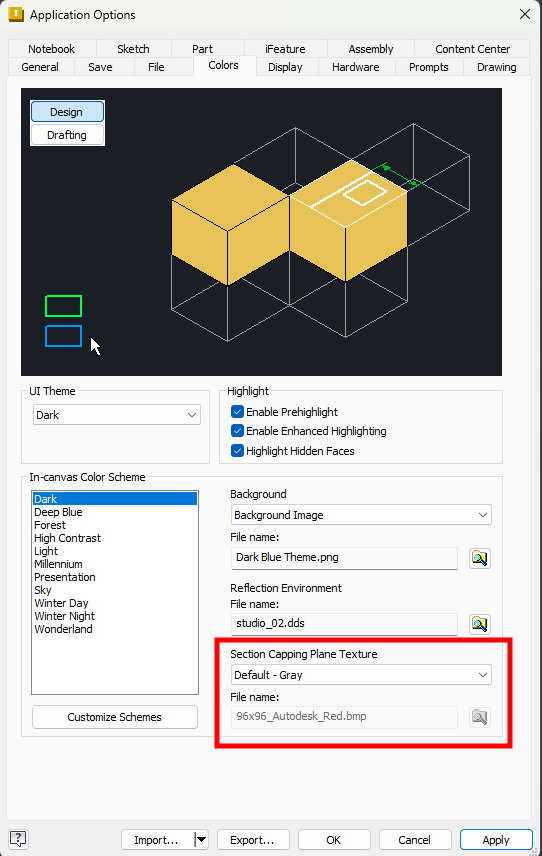
Task: Select the Winter Night color scheme
Action: pos(115,616)
